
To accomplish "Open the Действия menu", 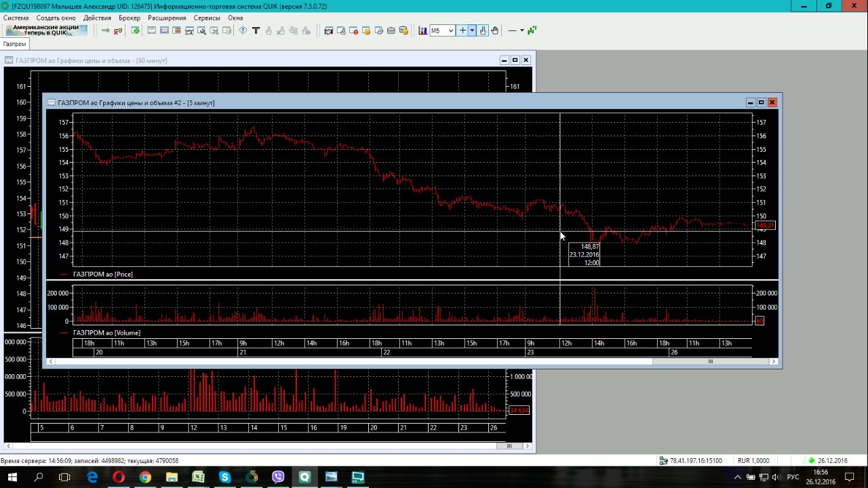I will pyautogui.click(x=97, y=18).
